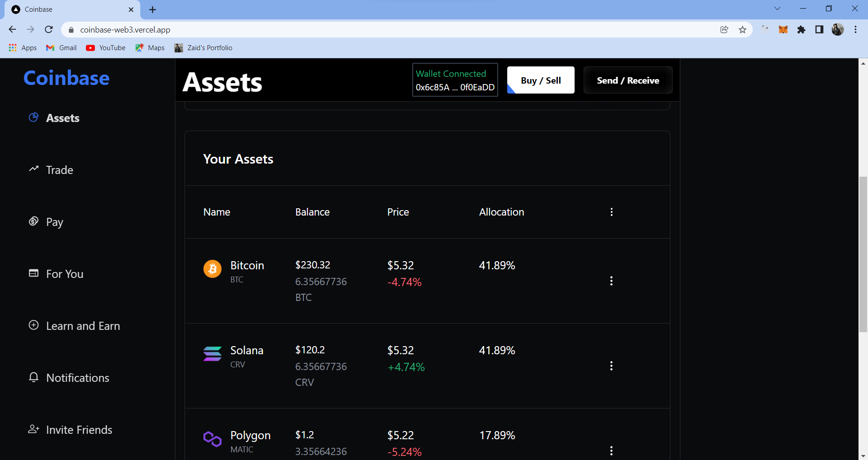Click the Bitcoin coin logo
868x460 pixels.
tap(212, 269)
